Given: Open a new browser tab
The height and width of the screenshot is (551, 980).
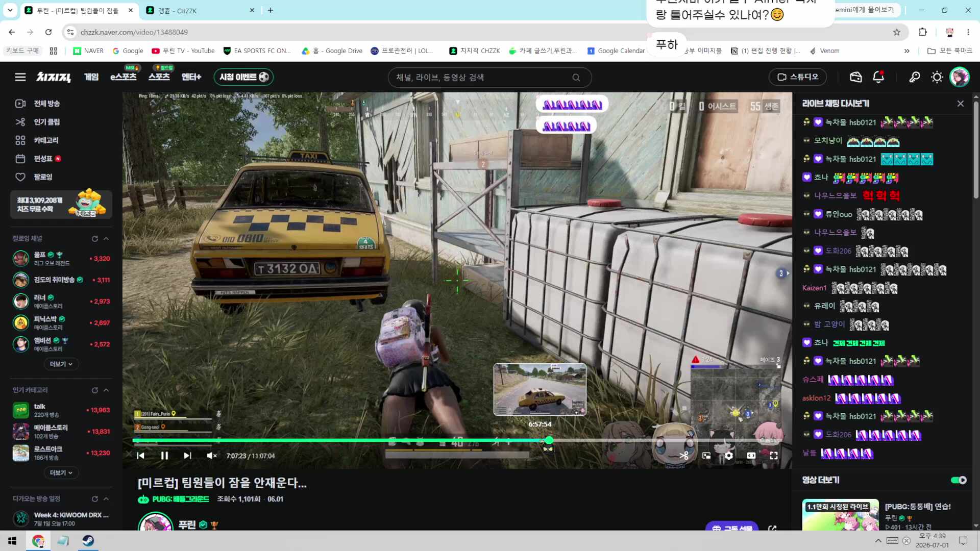Looking at the screenshot, I should click(x=271, y=10).
